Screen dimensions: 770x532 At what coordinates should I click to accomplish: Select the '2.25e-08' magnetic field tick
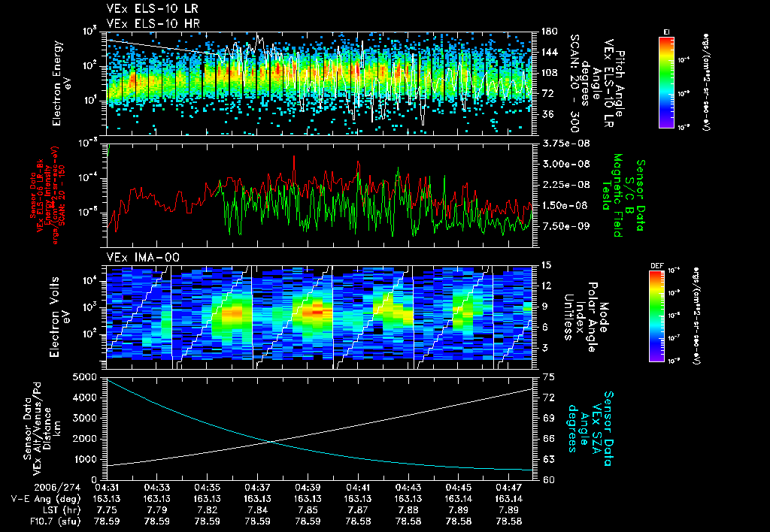pyautogui.click(x=565, y=185)
